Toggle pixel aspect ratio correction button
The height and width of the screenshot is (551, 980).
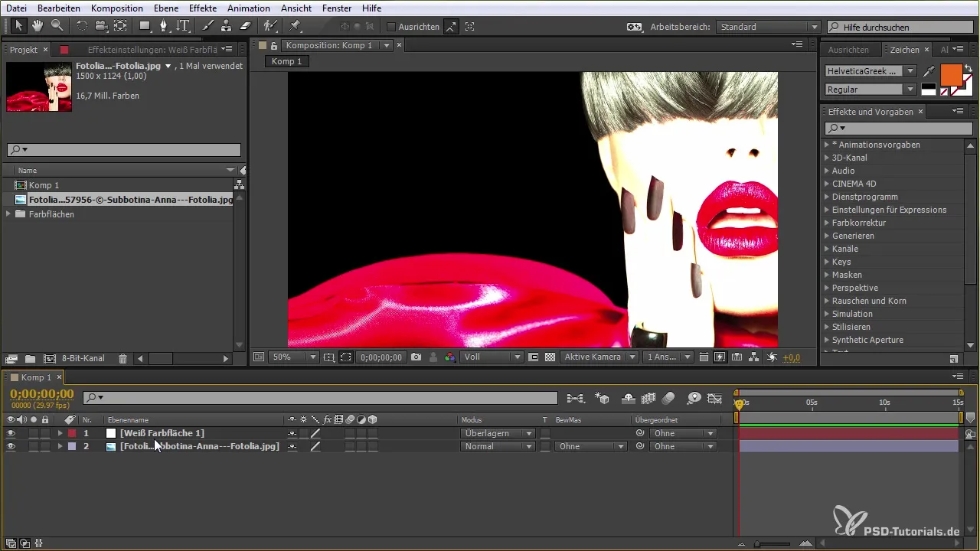[x=704, y=357]
